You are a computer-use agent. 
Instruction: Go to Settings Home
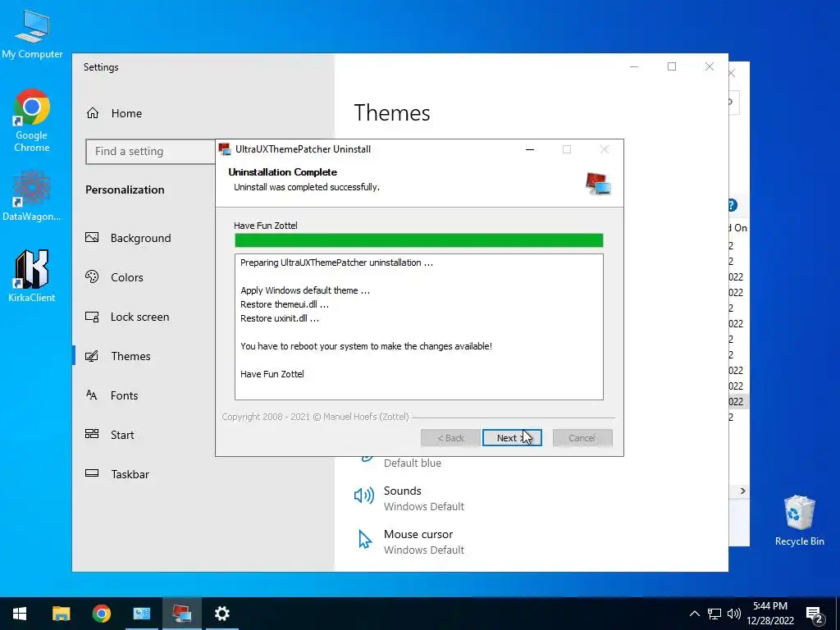pyautogui.click(x=115, y=113)
